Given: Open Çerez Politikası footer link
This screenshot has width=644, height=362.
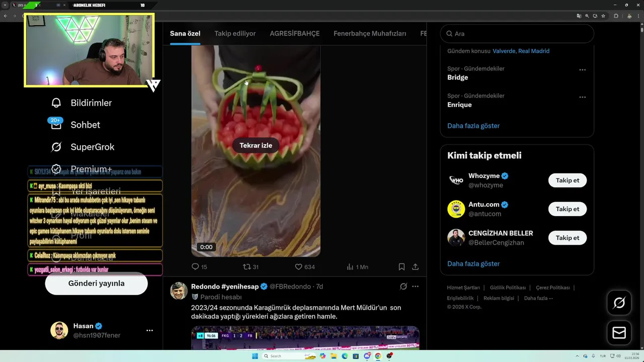Looking at the screenshot, I should (553, 288).
